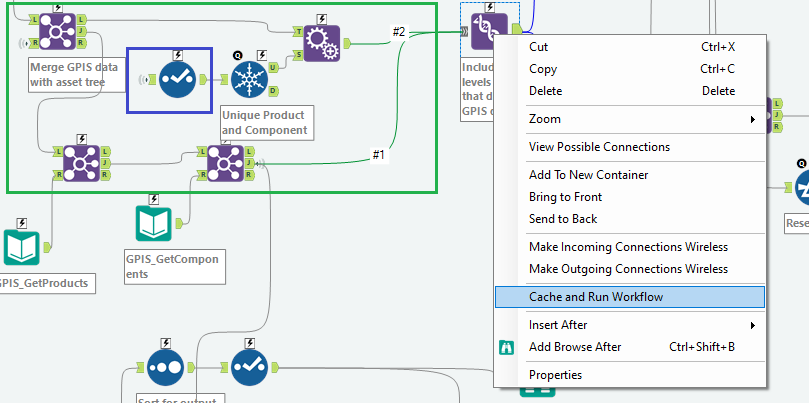Click the #1 connection label
Viewport: 809px width, 403px height.
[379, 155]
